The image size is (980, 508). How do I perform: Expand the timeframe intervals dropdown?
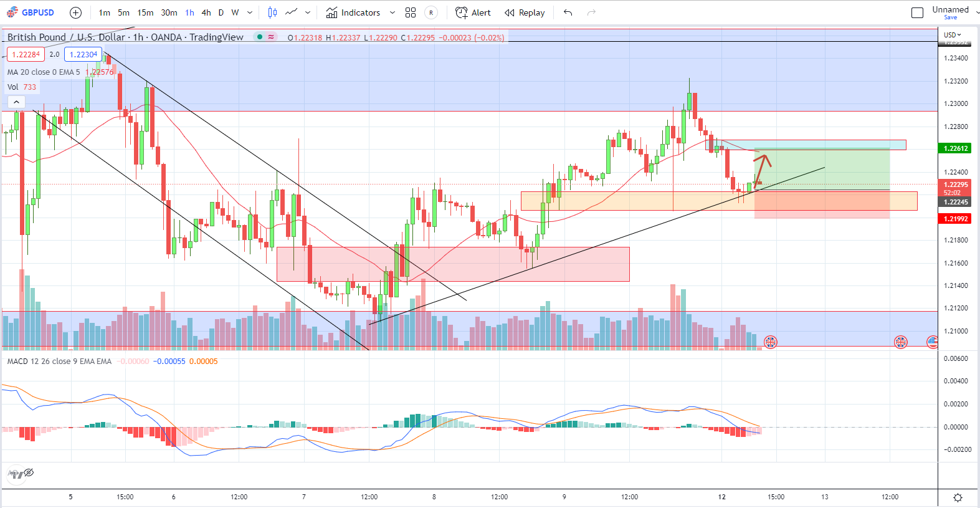click(250, 12)
